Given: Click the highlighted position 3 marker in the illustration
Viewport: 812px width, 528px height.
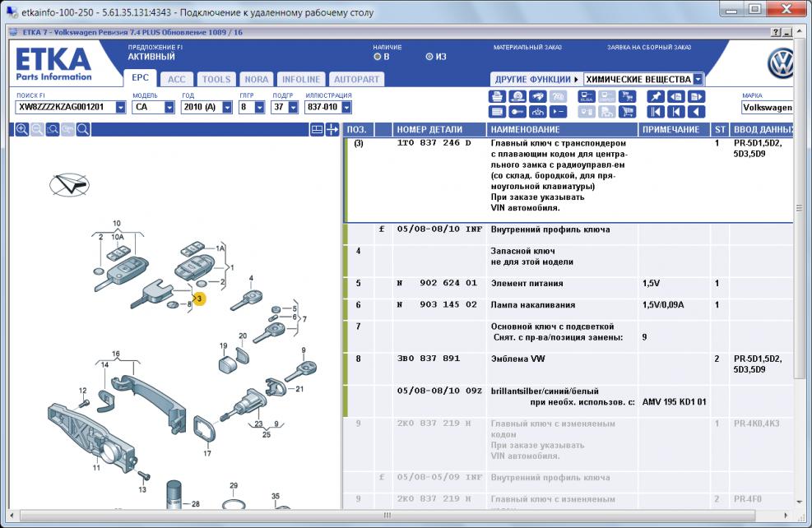Looking at the screenshot, I should coord(199,299).
